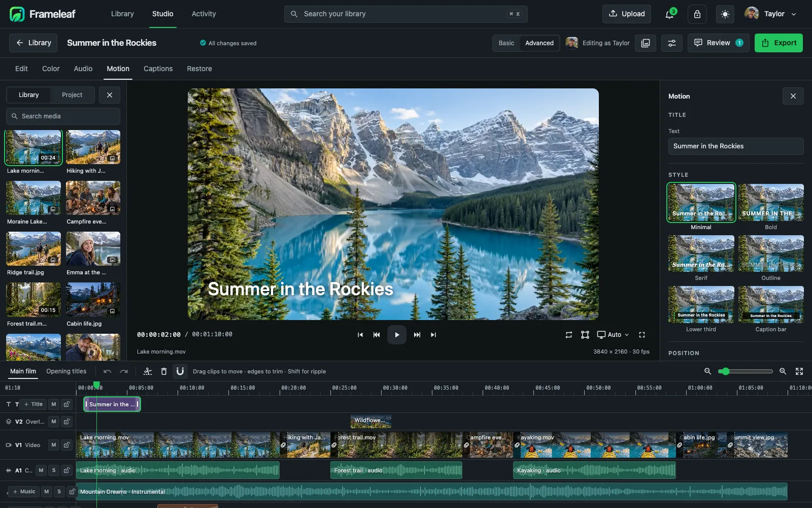Viewport: 812px width, 508px height.
Task: Lock the V2 Overlay track
Action: (66, 422)
